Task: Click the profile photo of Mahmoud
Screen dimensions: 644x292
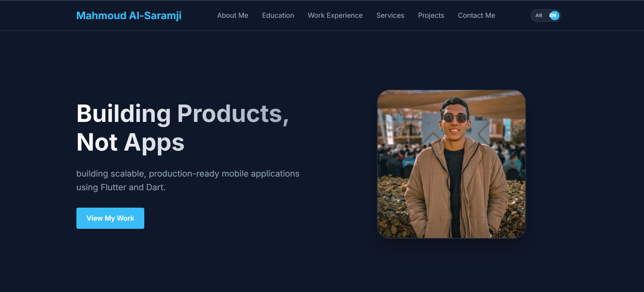Action: [451, 164]
